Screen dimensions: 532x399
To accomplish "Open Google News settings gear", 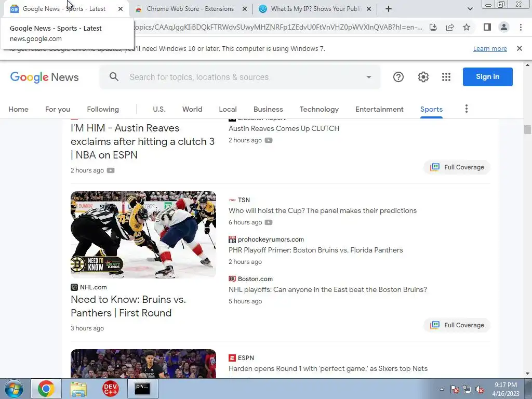I will coord(423,77).
